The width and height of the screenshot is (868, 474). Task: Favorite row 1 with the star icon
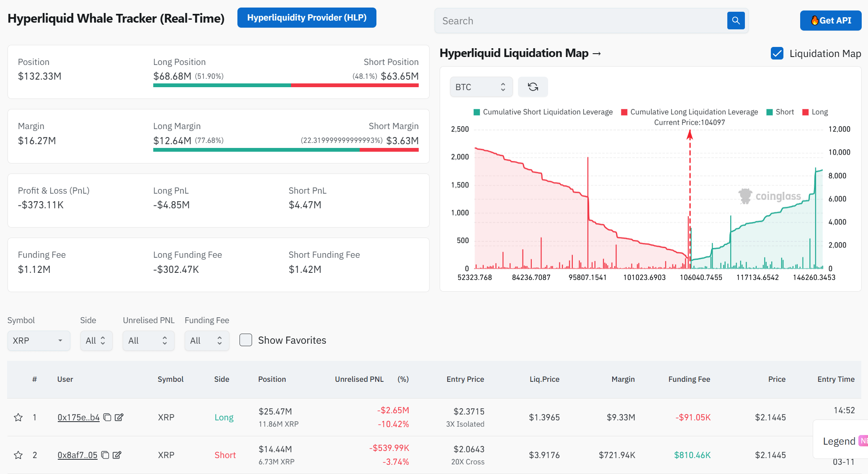pyautogui.click(x=18, y=417)
